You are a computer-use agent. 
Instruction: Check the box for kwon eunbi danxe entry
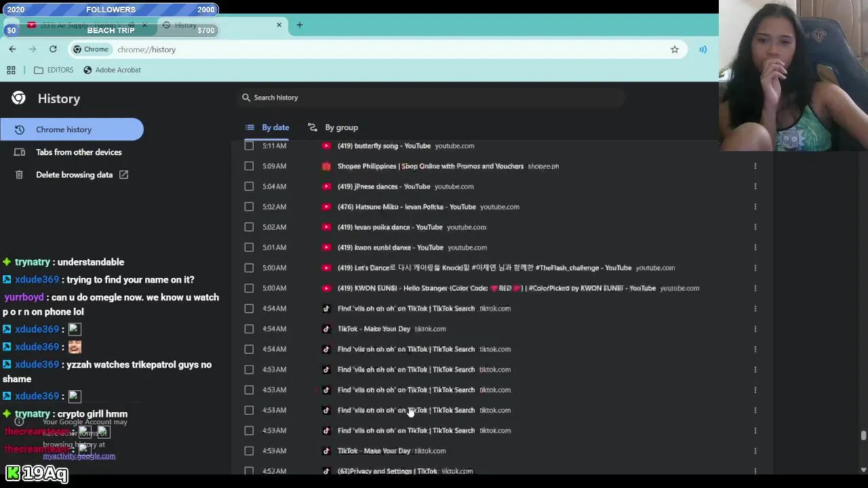pyautogui.click(x=249, y=247)
